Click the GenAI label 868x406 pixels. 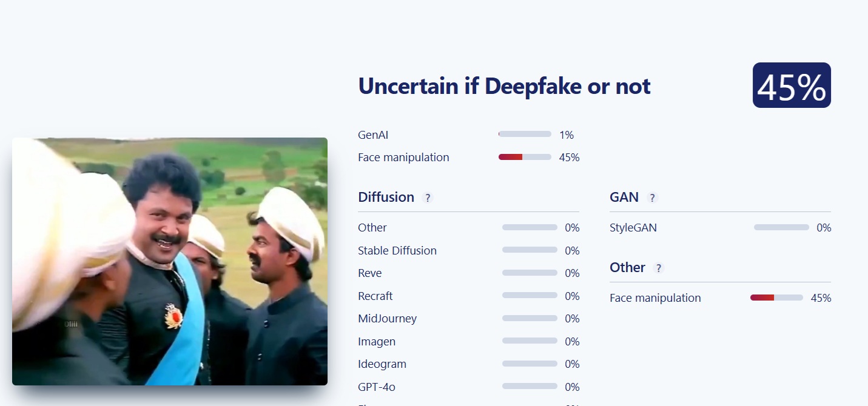(373, 135)
